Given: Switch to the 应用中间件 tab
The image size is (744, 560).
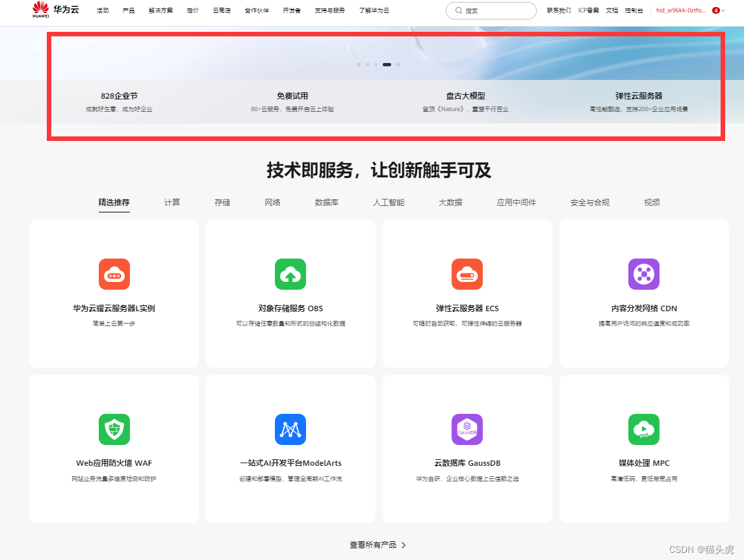Looking at the screenshot, I should tap(516, 203).
